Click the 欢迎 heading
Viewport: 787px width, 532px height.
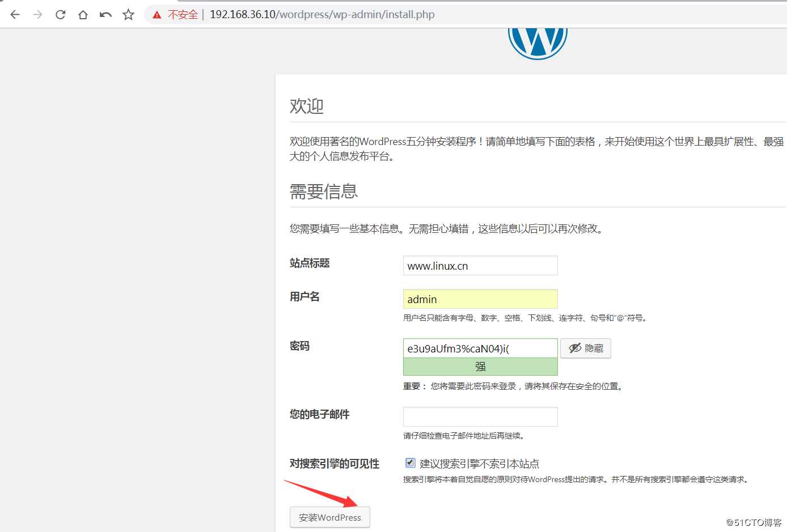[x=307, y=106]
